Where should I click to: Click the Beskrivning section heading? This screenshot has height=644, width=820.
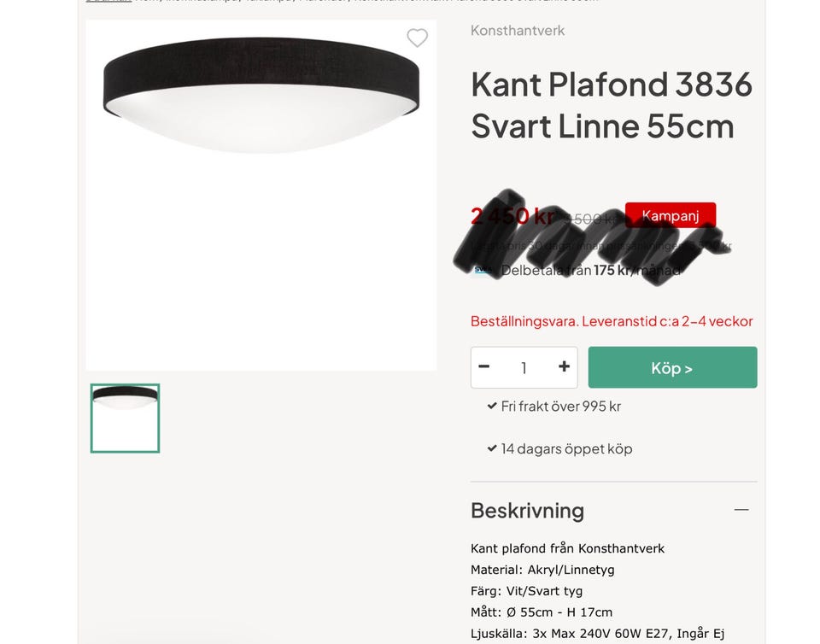tap(527, 511)
